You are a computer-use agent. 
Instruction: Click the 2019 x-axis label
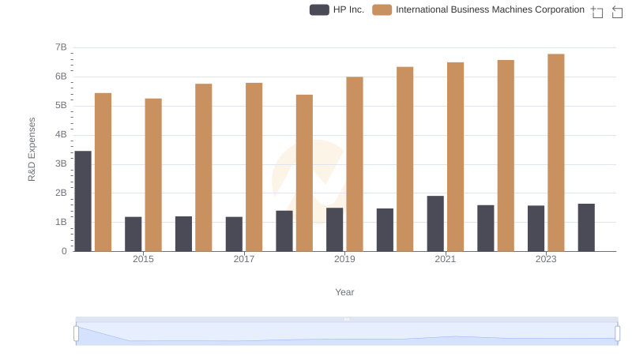coord(344,259)
